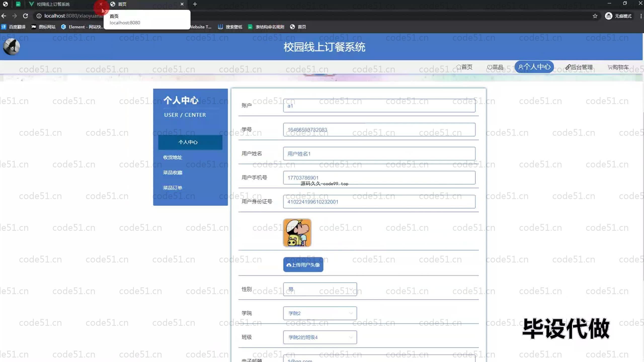Click the 用户手机号 input field
Image resolution: width=644 pixels, height=362 pixels.
tap(379, 178)
